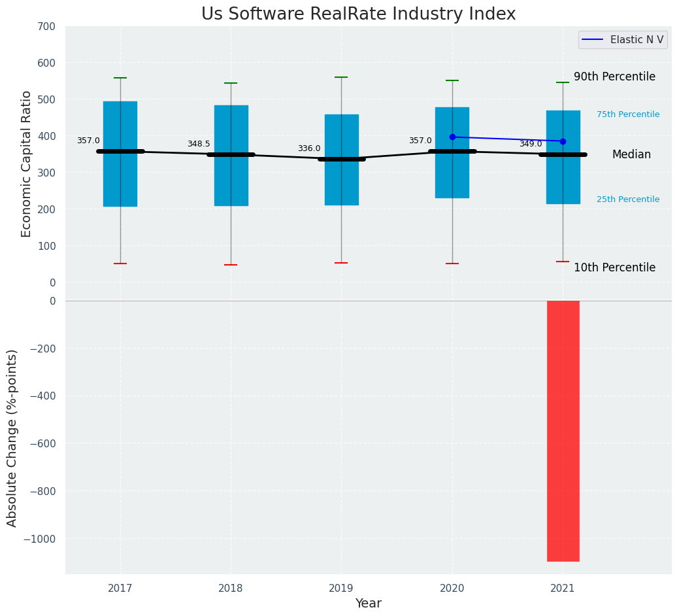The image size is (679, 616).
Task: Click the Absolute Change (%-points) axis label
Action: (12, 438)
